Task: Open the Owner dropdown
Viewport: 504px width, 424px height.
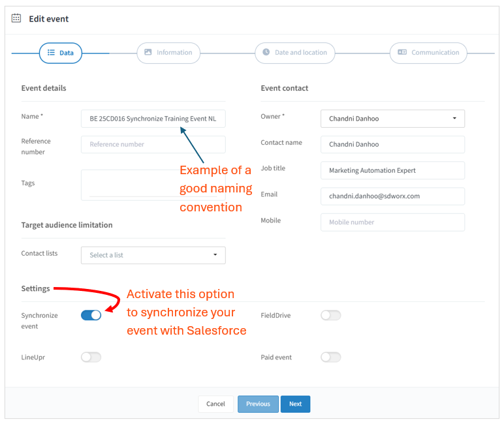Action: click(392, 119)
